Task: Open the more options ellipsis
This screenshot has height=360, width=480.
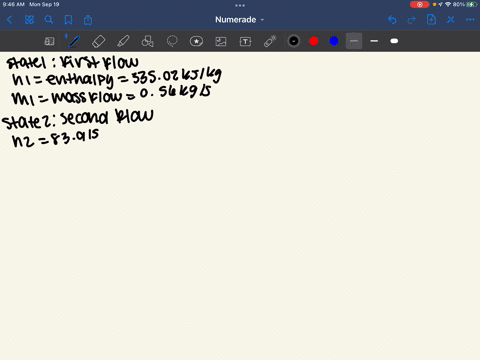Action: pyautogui.click(x=470, y=20)
